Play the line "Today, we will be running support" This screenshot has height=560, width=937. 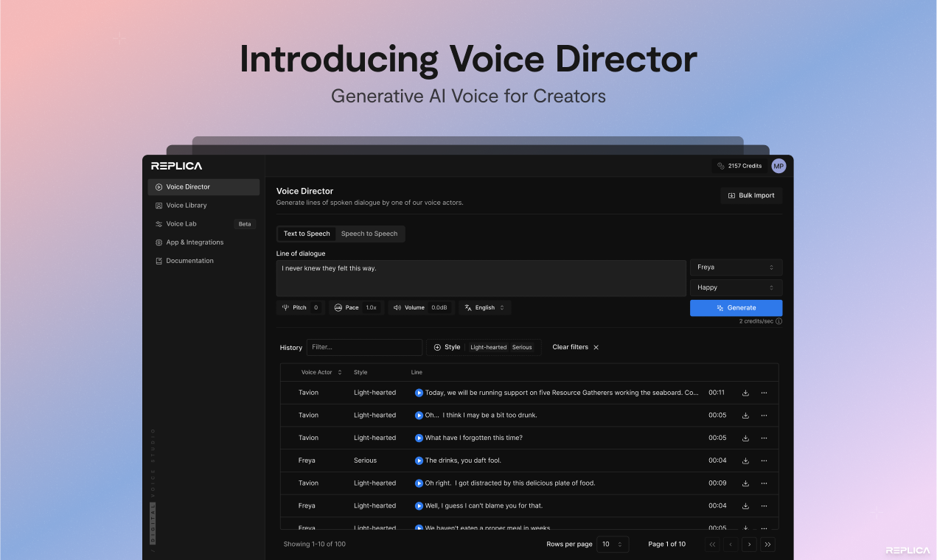[x=419, y=393]
